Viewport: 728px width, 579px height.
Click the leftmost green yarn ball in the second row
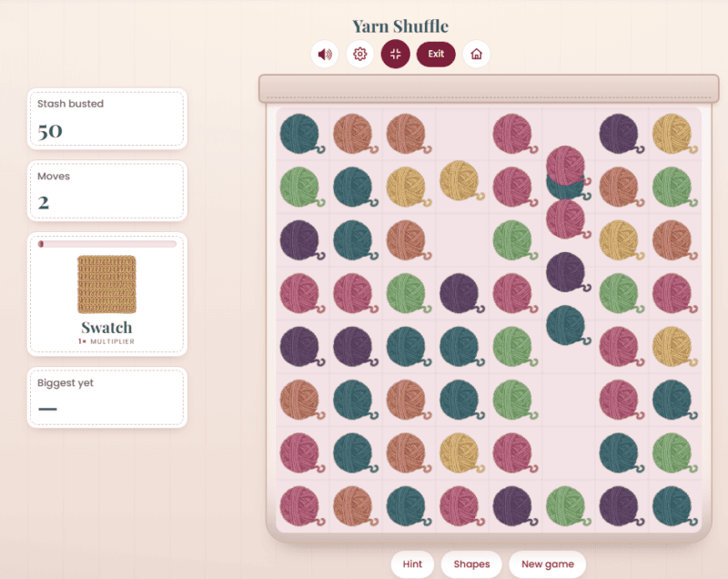[302, 188]
